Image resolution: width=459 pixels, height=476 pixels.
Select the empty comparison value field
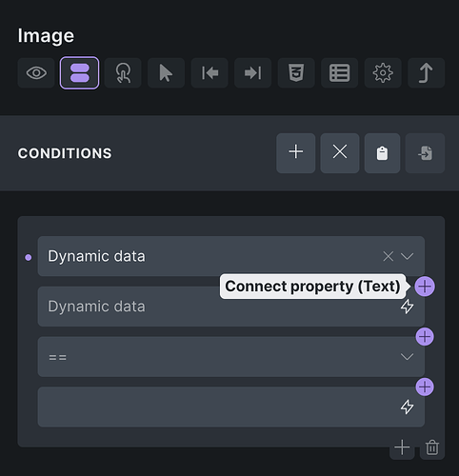tap(231, 407)
